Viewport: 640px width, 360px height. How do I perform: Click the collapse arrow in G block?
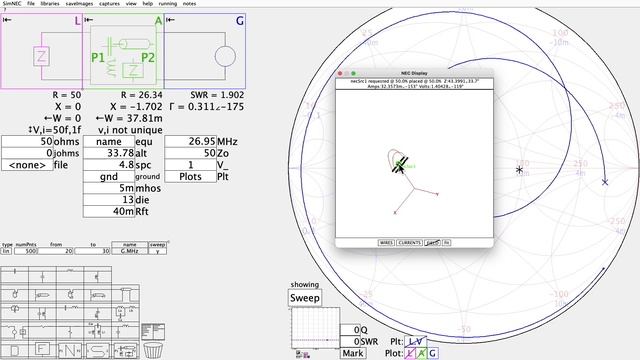coord(171,20)
